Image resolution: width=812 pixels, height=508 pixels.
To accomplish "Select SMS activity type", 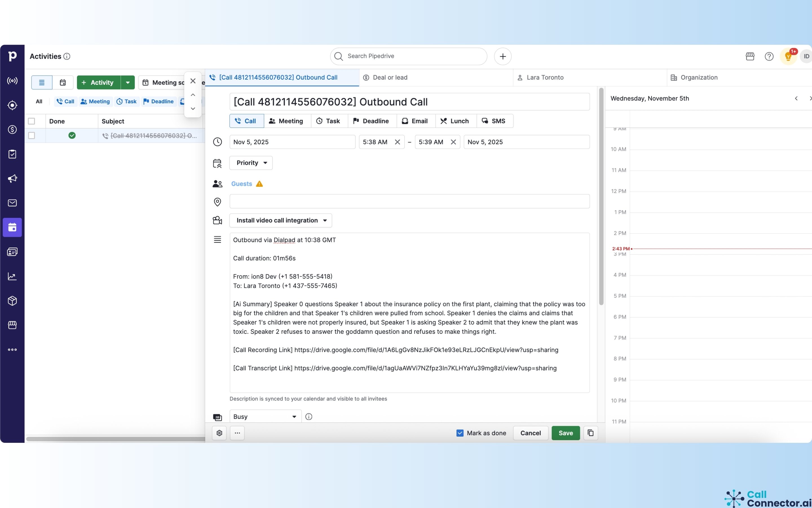I will 495,121.
